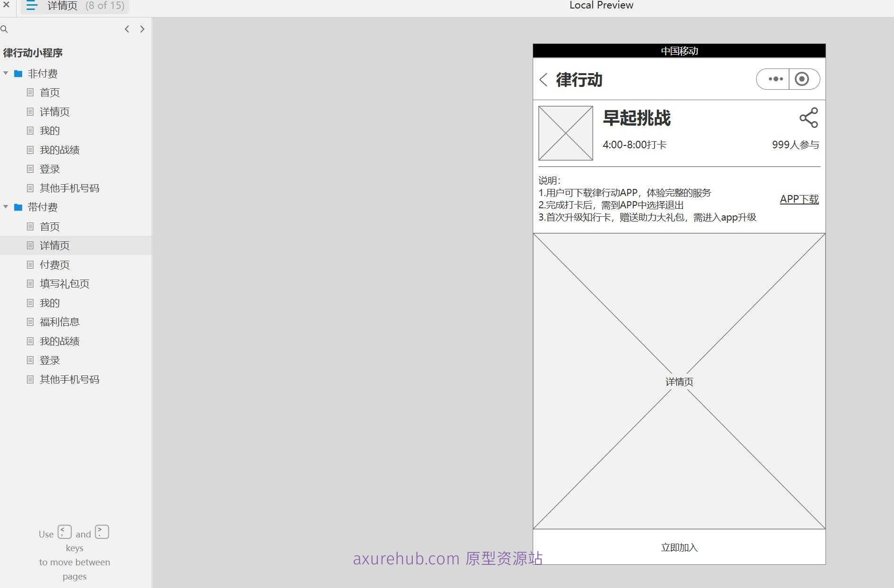Click instruction line about 首次升级知行卡
This screenshot has width=894, height=588.
pyautogui.click(x=647, y=217)
